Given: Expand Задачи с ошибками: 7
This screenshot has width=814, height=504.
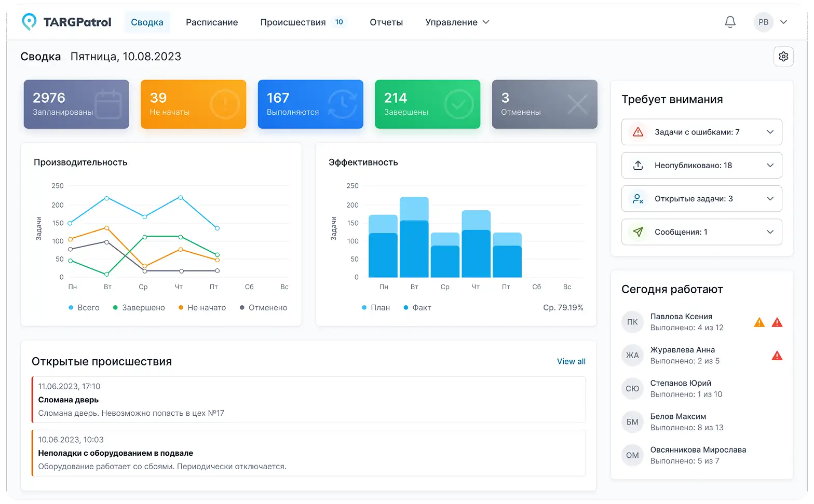Looking at the screenshot, I should (701, 132).
